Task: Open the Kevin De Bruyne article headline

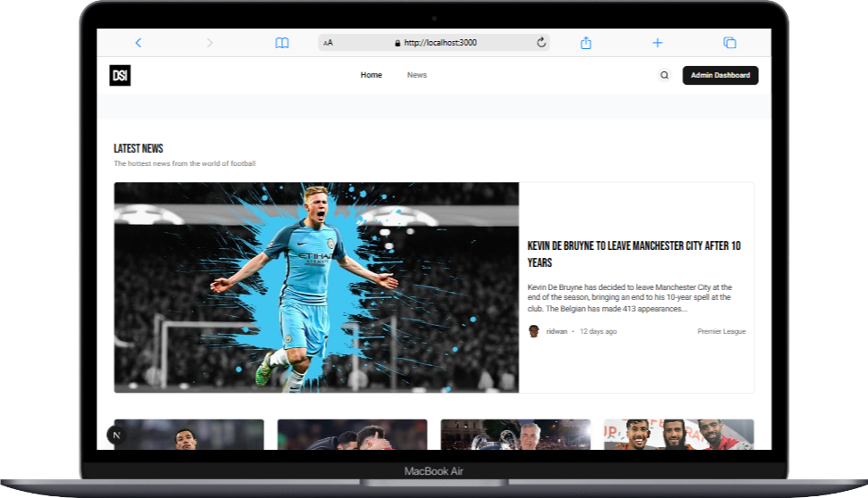Action: pyautogui.click(x=634, y=254)
